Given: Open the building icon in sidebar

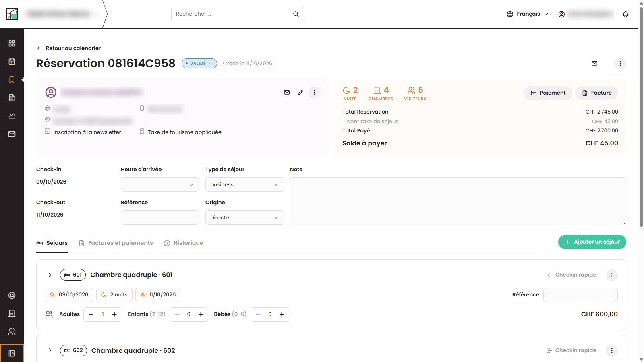Looking at the screenshot, I should pos(12,314).
